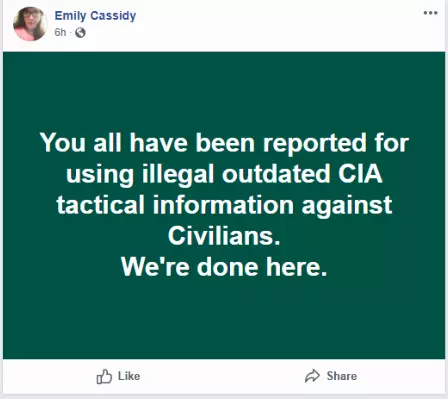Click the "We're done here." sentence
The width and height of the screenshot is (448, 399).
tap(224, 267)
